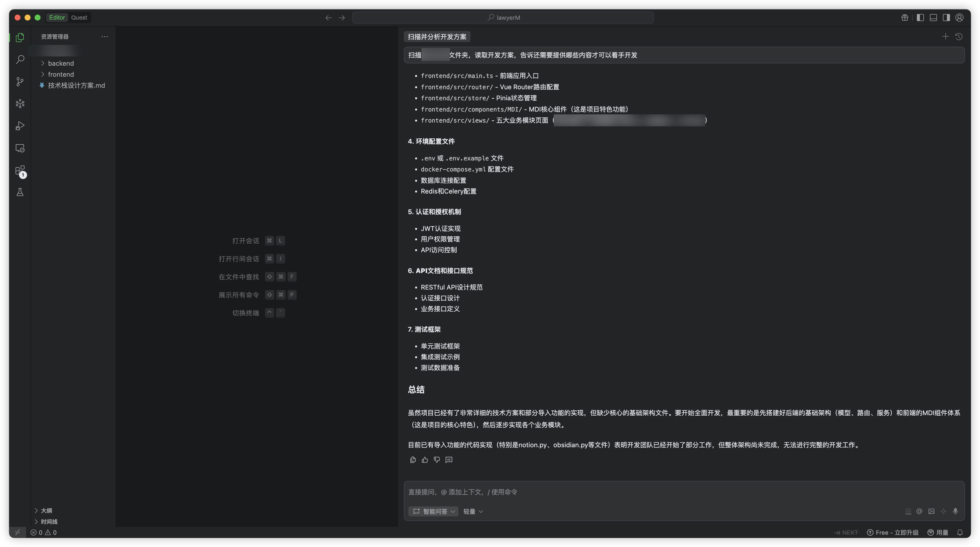Open chat history clock icon

(x=959, y=37)
